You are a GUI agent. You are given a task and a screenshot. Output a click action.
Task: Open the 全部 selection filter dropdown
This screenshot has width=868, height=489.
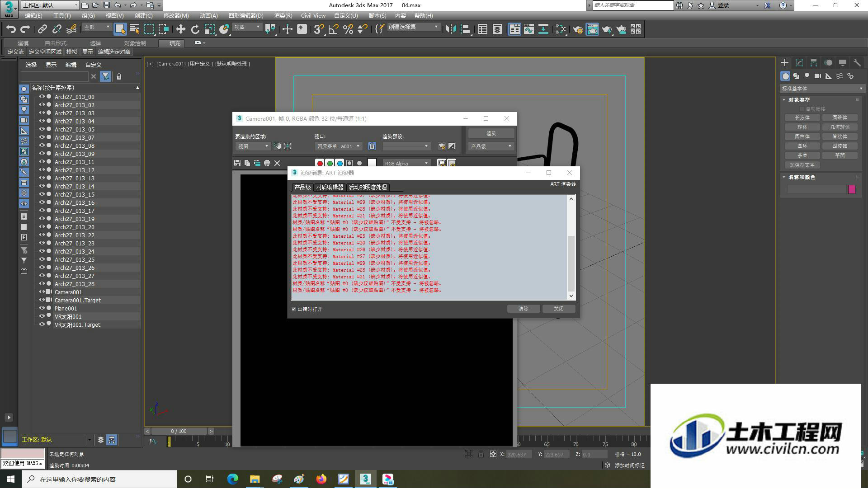click(97, 27)
